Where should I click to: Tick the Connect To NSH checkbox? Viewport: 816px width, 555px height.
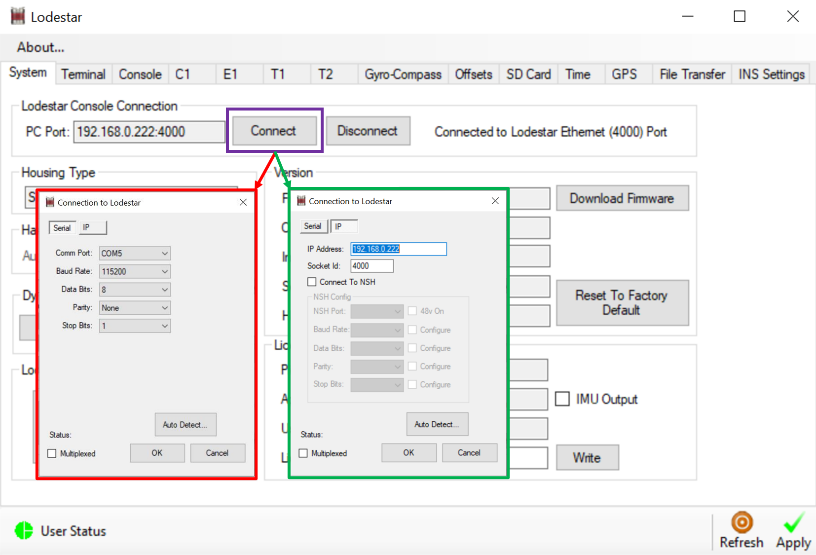pyautogui.click(x=312, y=283)
